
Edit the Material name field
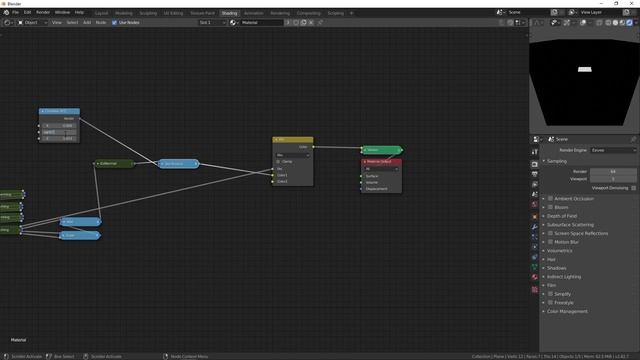coord(261,22)
